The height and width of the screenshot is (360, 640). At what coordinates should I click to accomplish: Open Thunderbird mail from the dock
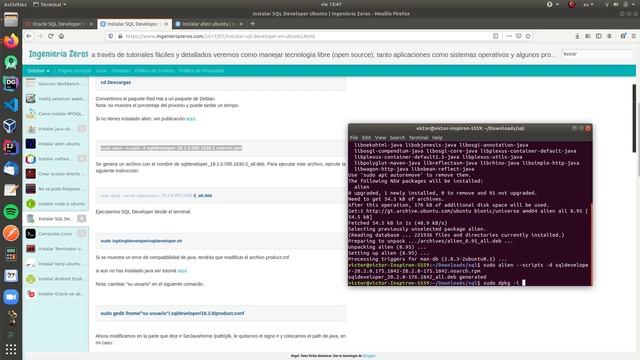(11, 169)
